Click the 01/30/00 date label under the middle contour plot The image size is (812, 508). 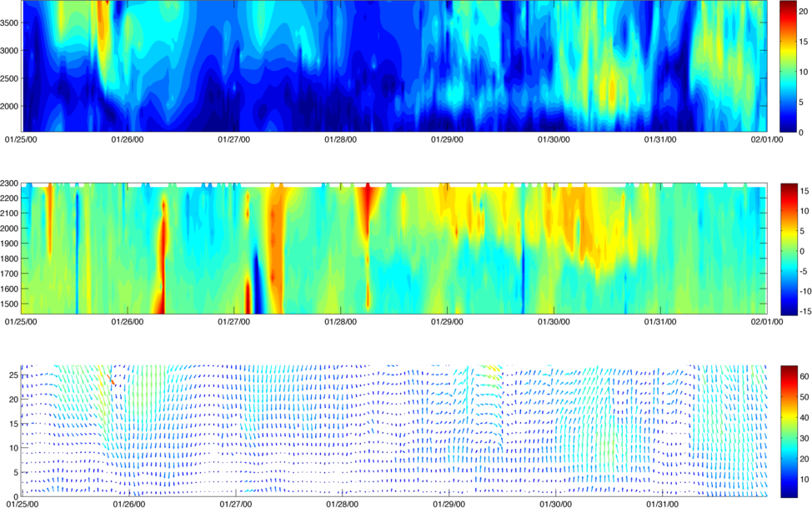click(554, 322)
